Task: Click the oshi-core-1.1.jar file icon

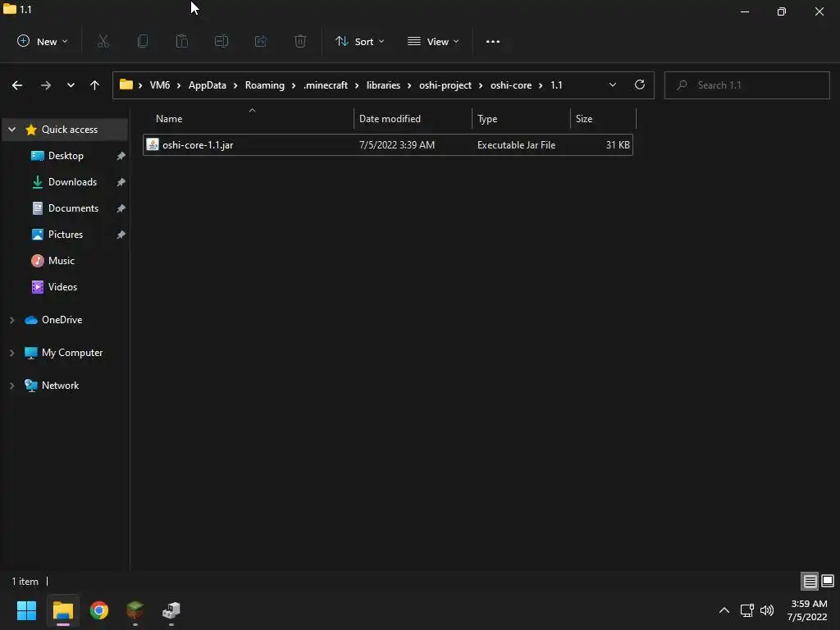Action: point(153,144)
